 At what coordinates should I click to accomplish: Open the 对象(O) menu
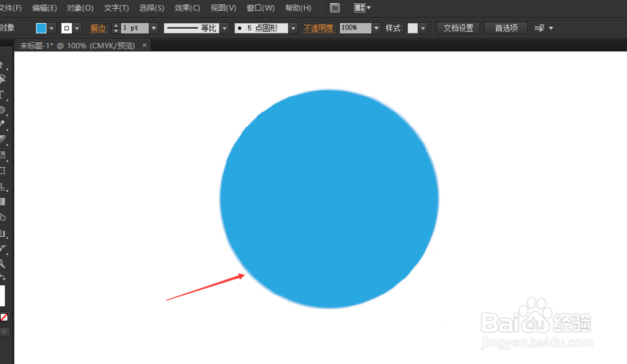(x=80, y=8)
